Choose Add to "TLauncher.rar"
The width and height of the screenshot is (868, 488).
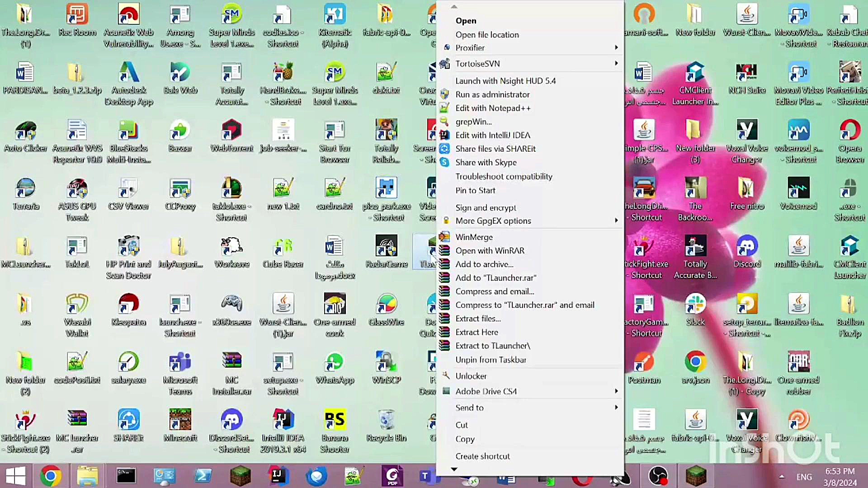tap(530, 278)
